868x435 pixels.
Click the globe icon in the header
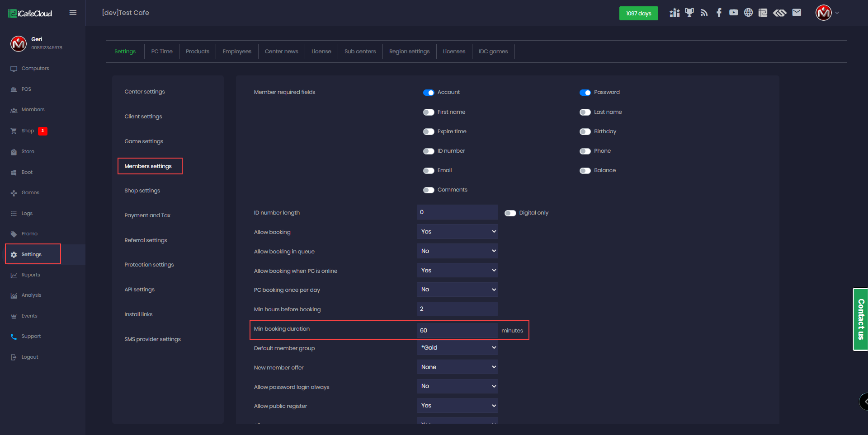coord(748,13)
